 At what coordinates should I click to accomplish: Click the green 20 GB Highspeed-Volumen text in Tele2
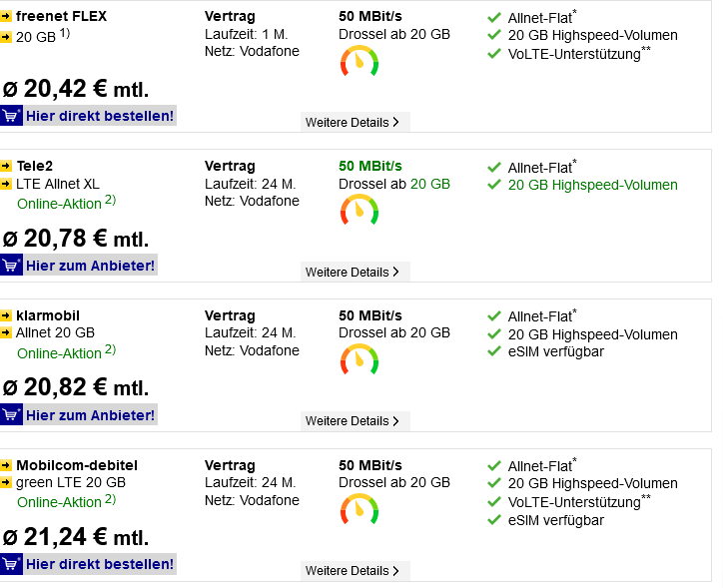coord(592,185)
